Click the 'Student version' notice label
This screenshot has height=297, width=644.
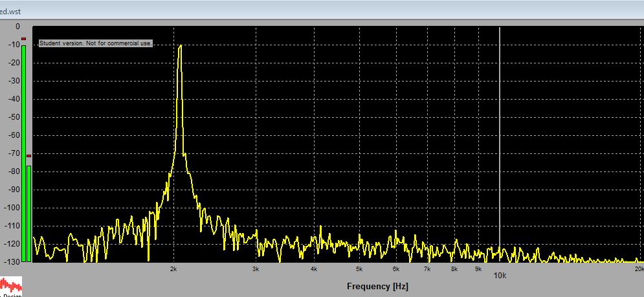(x=96, y=43)
